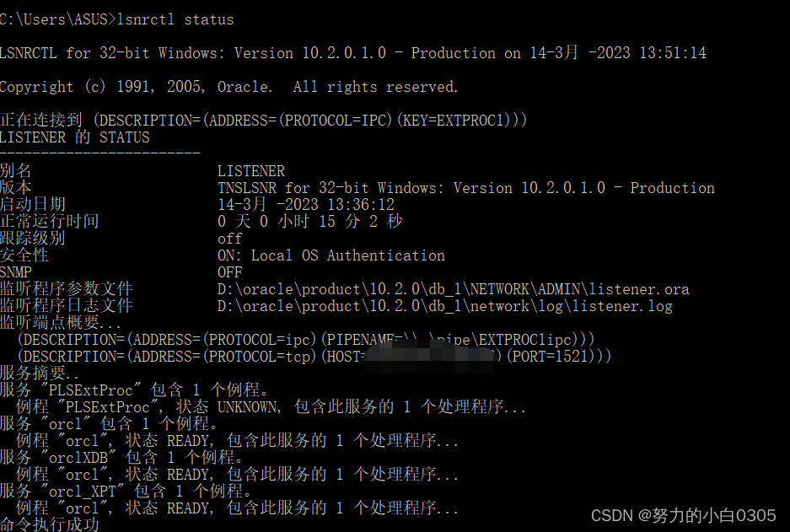Click the service "orcl_XPT" line
Screen dimensions: 790x532
click(126, 492)
